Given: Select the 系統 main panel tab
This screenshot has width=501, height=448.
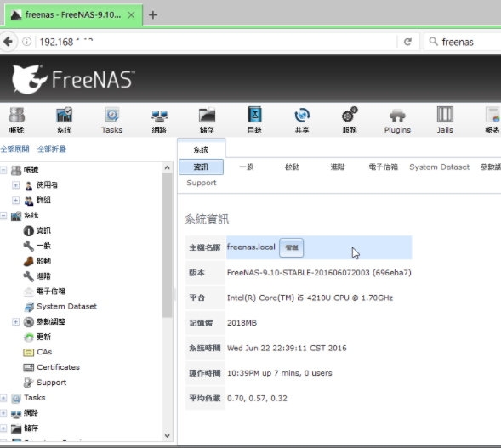Looking at the screenshot, I should point(201,150).
